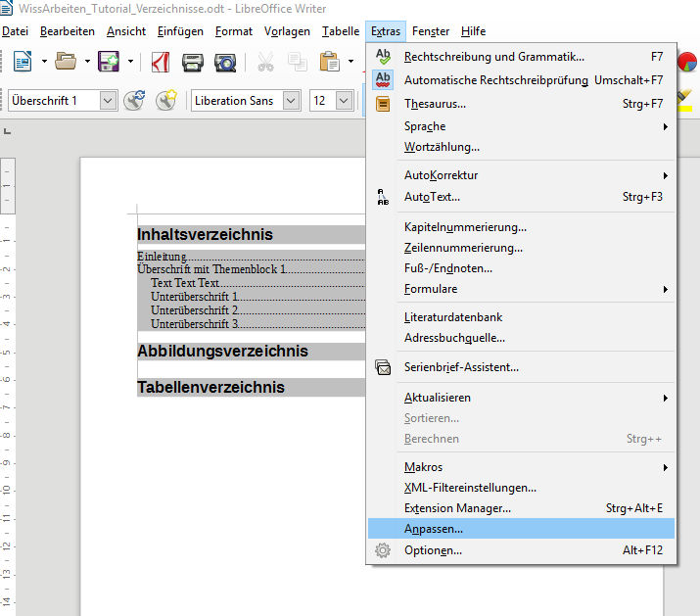Open the Ansicht menu

point(126,31)
